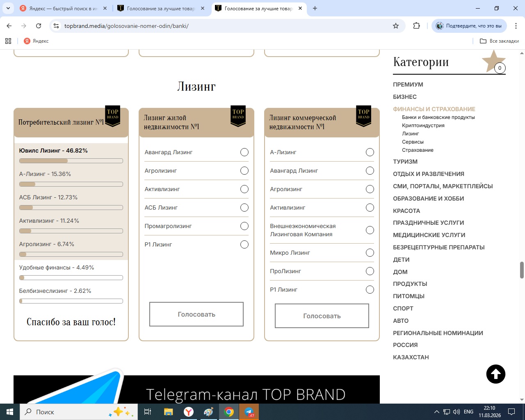525x420 pixels.
Task: Click the Ювилс Лизинг result progress bar
Action: point(71,161)
